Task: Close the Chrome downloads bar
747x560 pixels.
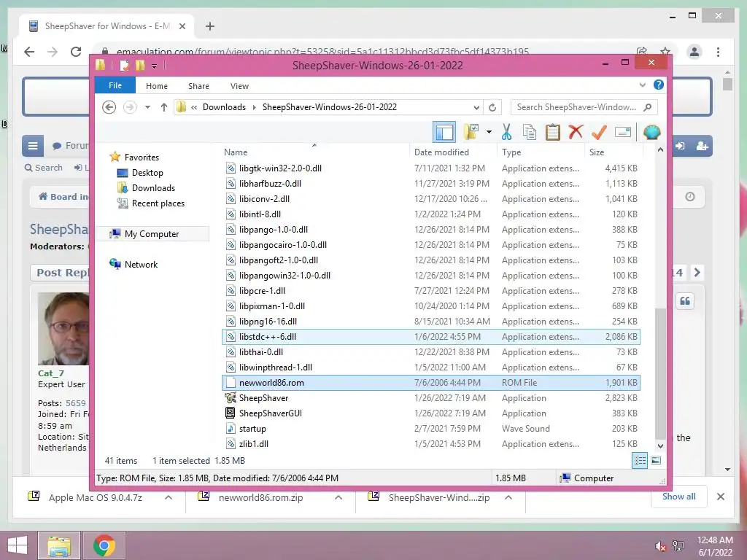Action: point(720,497)
